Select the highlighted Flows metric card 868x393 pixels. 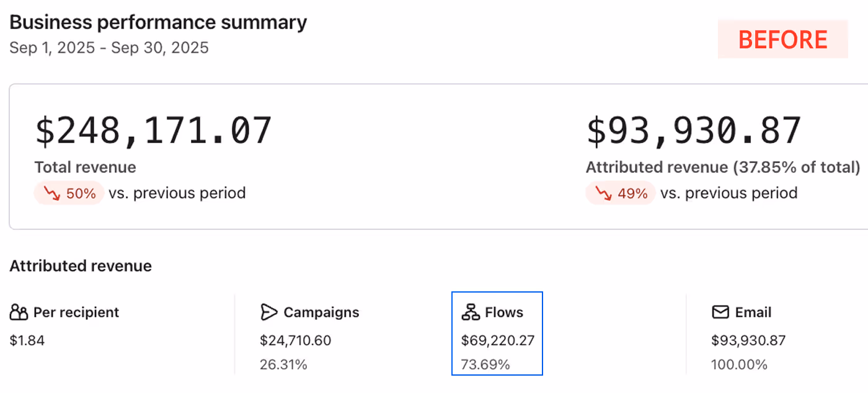(x=497, y=333)
